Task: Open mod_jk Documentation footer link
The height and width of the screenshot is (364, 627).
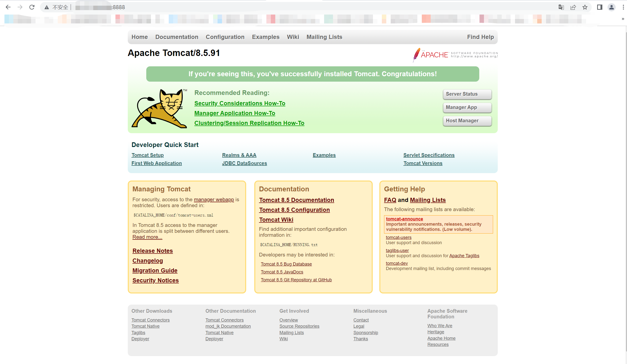Action: click(228, 326)
